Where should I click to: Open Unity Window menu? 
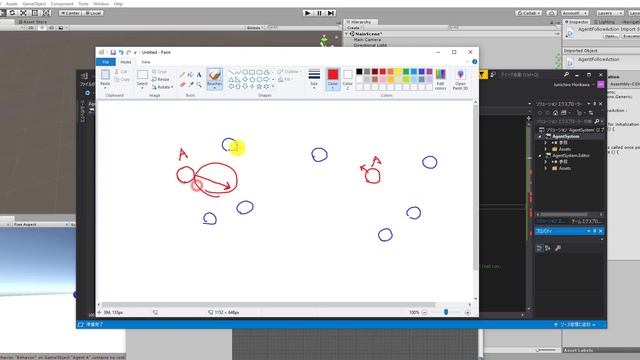click(101, 4)
